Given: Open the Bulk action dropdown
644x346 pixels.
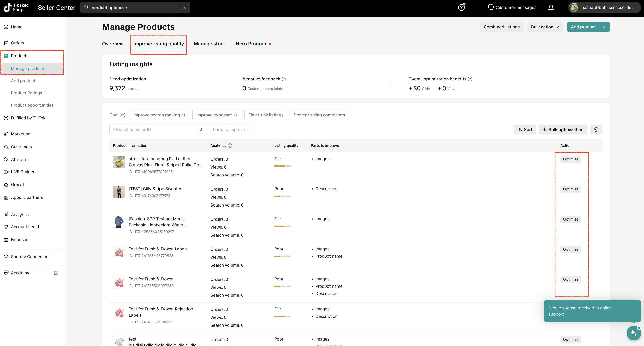Looking at the screenshot, I should (545, 27).
